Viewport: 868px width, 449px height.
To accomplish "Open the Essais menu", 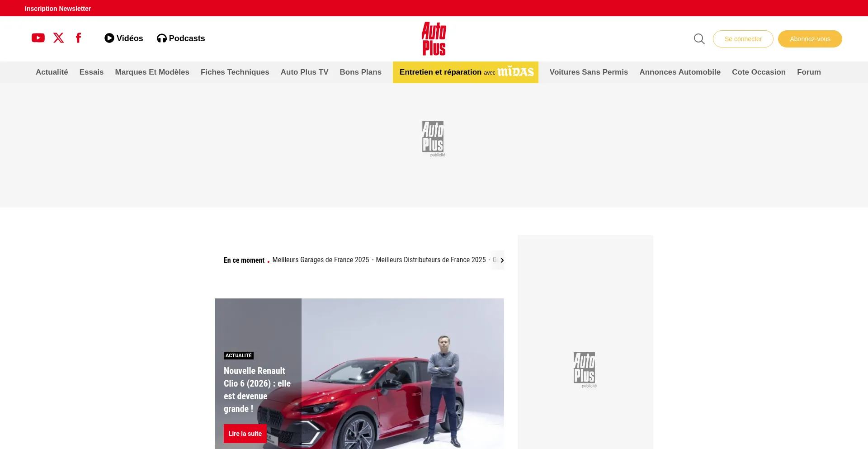I will click(x=91, y=72).
